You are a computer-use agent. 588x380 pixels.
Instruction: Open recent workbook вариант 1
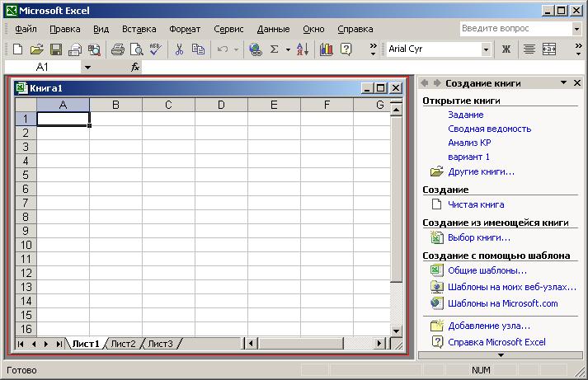pos(468,157)
